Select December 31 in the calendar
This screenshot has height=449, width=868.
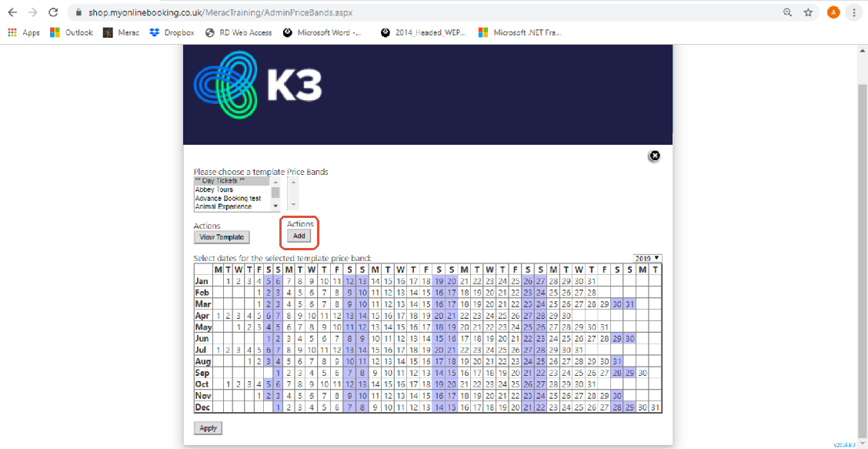point(656,407)
